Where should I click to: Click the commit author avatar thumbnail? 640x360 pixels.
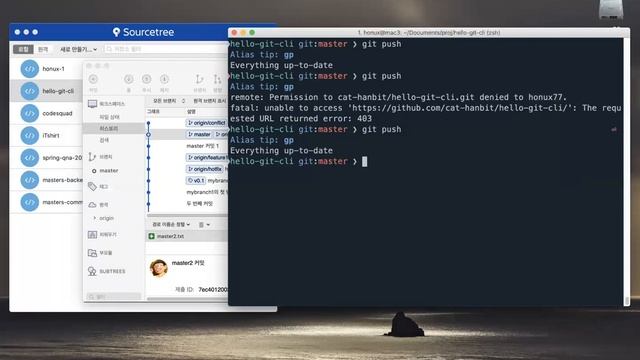click(159, 268)
